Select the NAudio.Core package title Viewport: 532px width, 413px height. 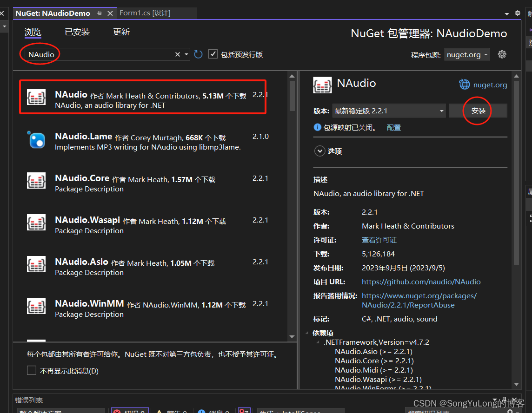[x=82, y=178]
